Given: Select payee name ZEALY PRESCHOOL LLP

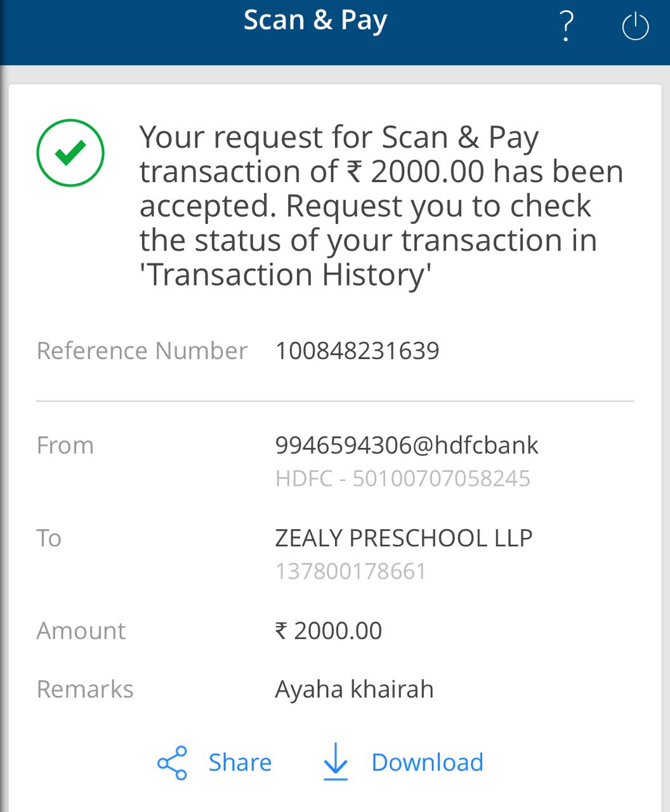Looking at the screenshot, I should click(404, 538).
